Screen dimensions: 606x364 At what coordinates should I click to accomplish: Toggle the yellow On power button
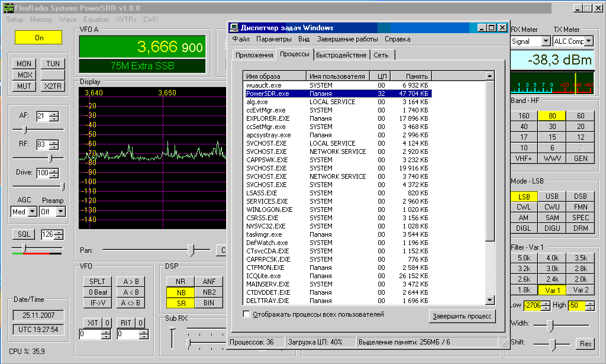(38, 37)
